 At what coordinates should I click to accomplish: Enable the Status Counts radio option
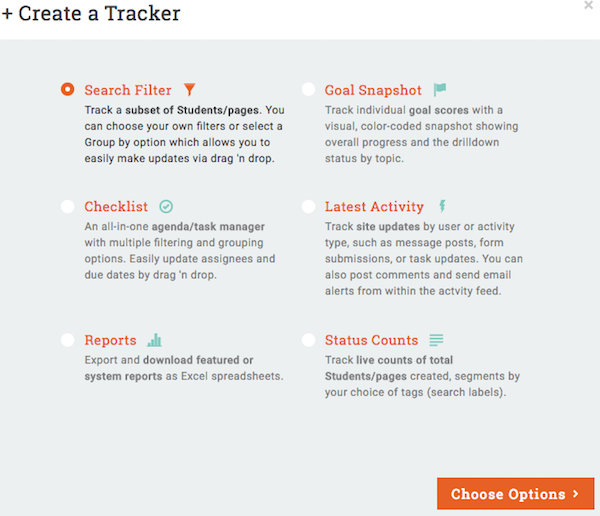(307, 340)
